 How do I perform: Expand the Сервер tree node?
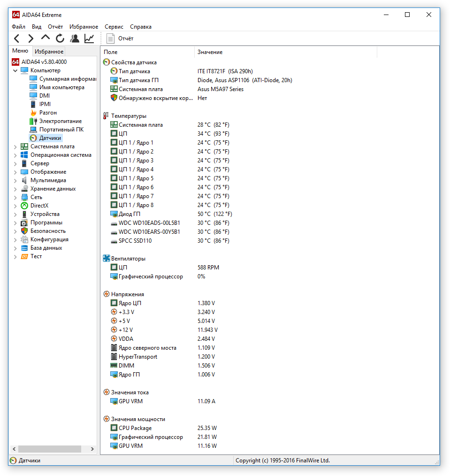tap(15, 164)
